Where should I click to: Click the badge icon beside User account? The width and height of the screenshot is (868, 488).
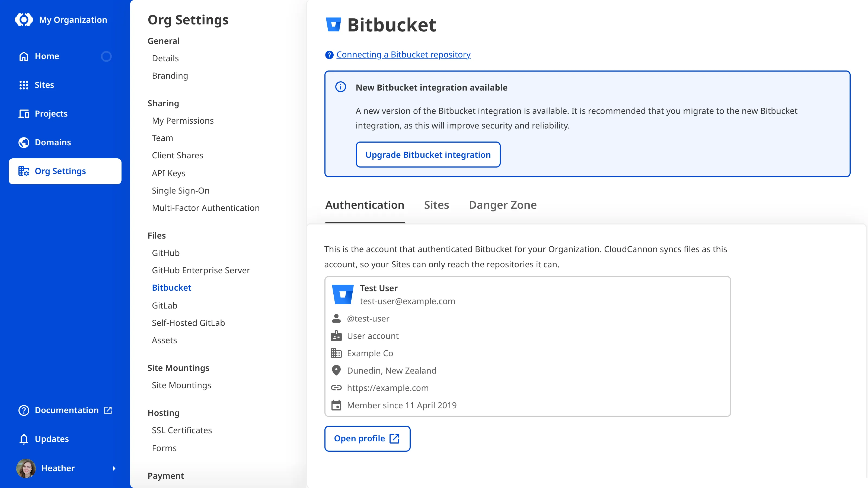pos(336,336)
